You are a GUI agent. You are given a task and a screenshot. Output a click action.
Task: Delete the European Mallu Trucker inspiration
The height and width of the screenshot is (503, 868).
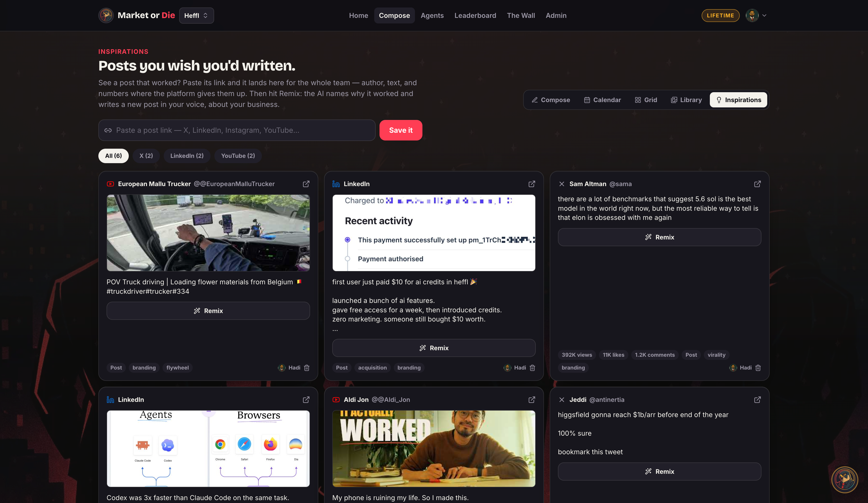pos(306,368)
